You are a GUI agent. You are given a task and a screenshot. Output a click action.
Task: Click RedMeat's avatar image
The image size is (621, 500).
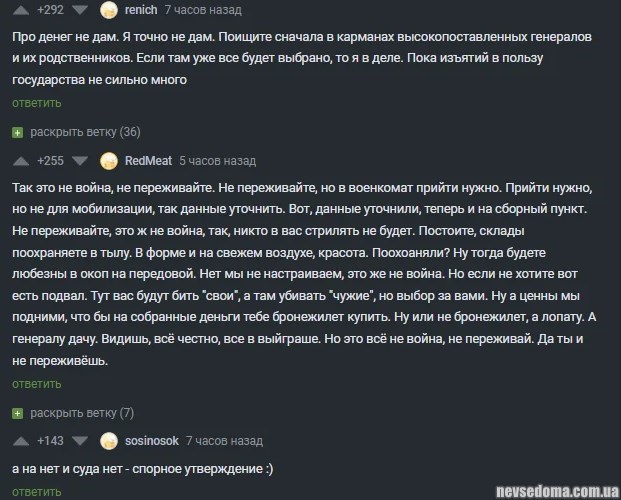[x=109, y=161]
